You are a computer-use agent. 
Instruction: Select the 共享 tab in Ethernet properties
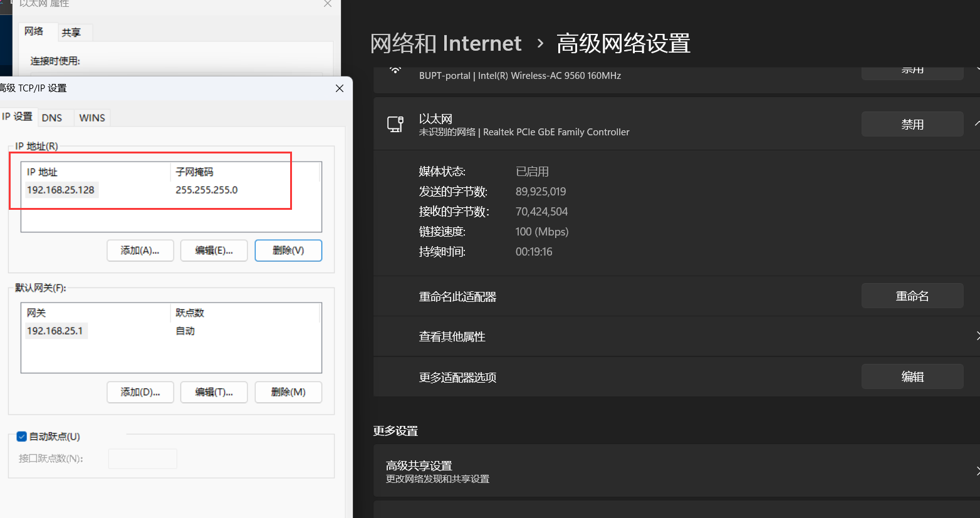pyautogui.click(x=71, y=33)
